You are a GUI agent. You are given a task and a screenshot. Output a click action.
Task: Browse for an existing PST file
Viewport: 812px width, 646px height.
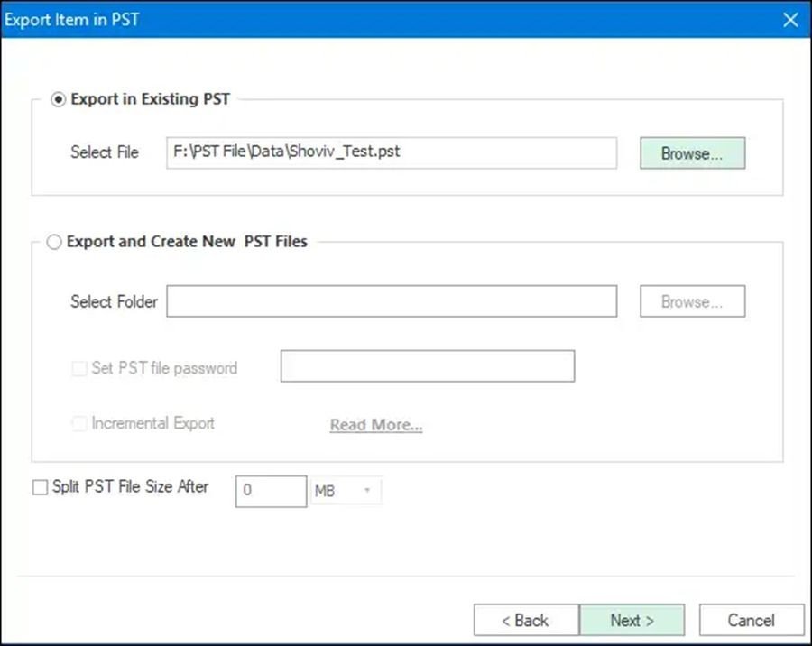pos(692,153)
